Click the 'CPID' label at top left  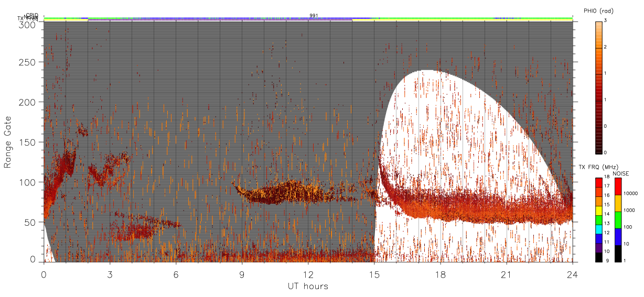pyautogui.click(x=32, y=15)
